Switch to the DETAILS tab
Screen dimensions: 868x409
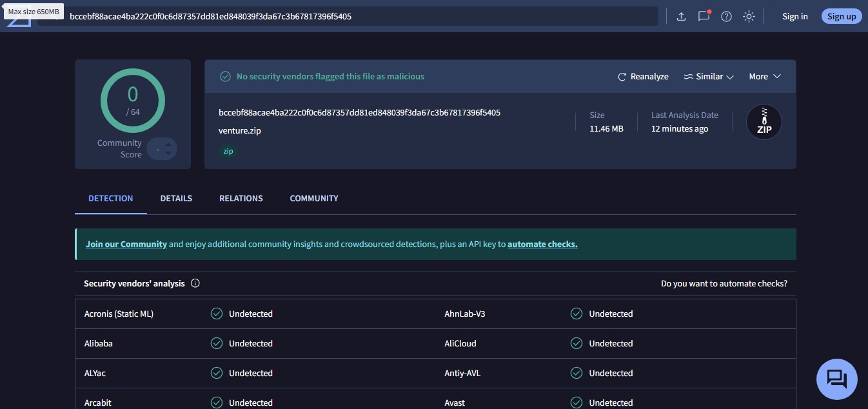pos(176,198)
